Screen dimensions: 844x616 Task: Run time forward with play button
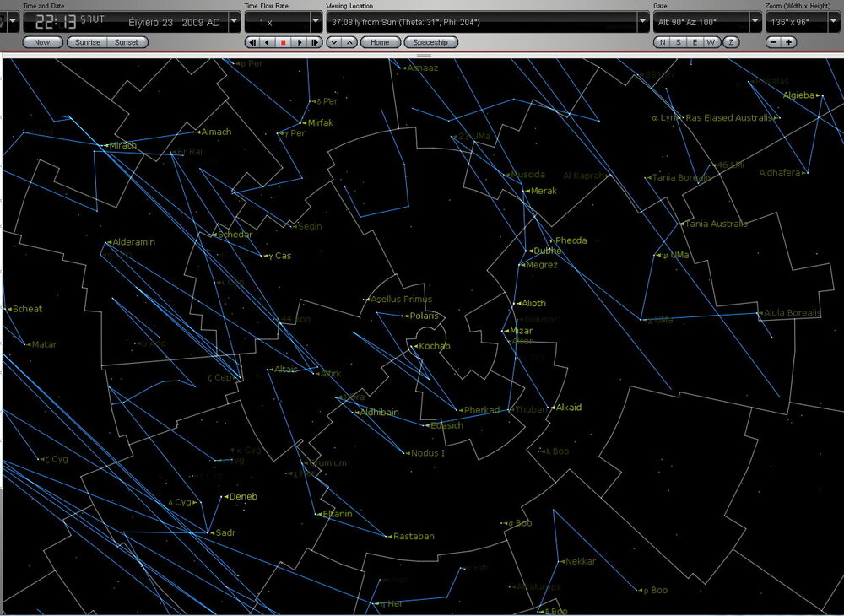tap(300, 42)
